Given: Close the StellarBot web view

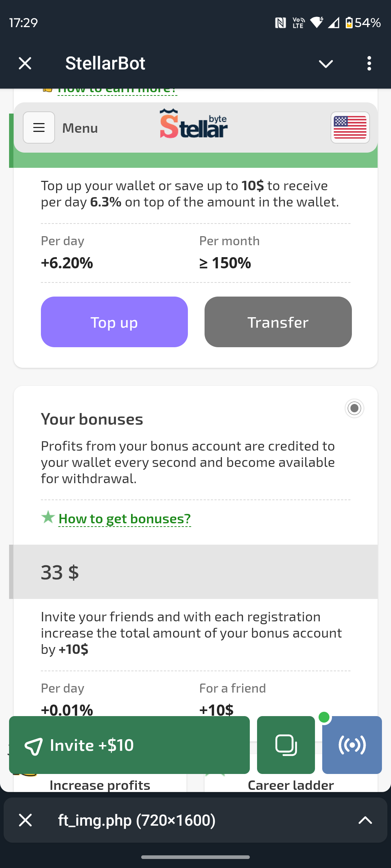Looking at the screenshot, I should (x=25, y=63).
